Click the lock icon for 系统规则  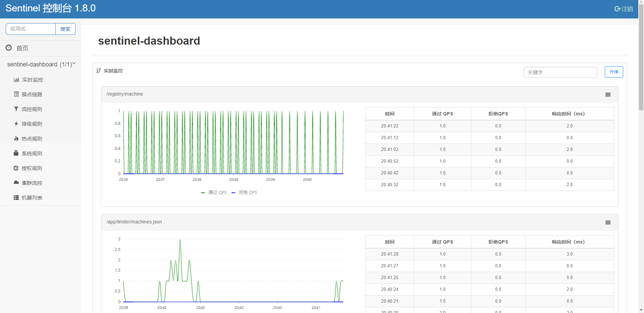point(16,153)
